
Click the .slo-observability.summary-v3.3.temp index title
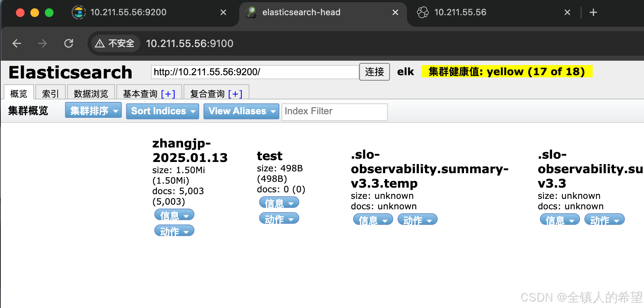tap(430, 169)
